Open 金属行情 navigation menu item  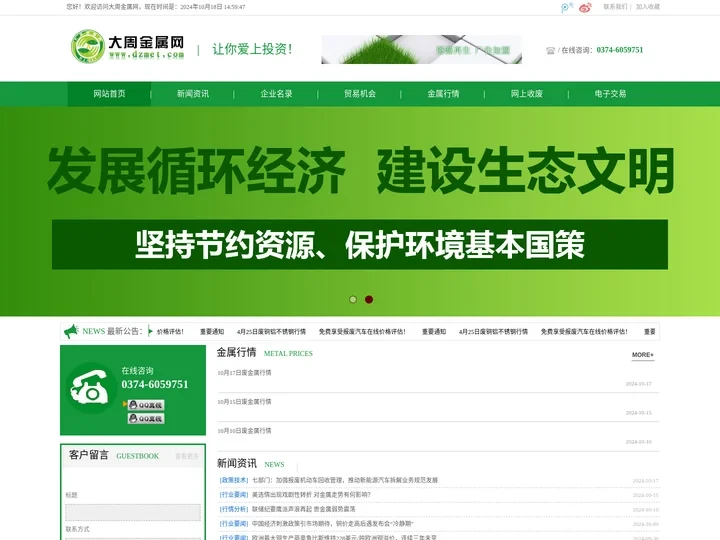click(x=444, y=94)
